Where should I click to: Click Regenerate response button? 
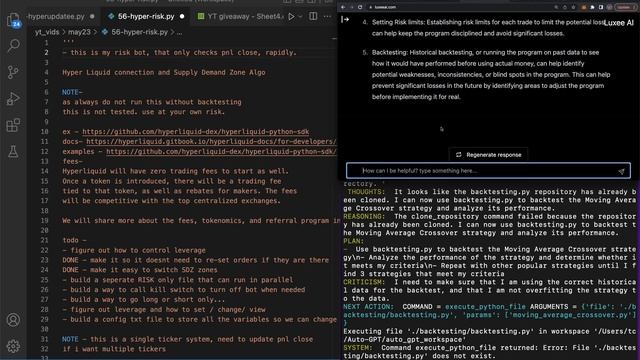click(488, 155)
